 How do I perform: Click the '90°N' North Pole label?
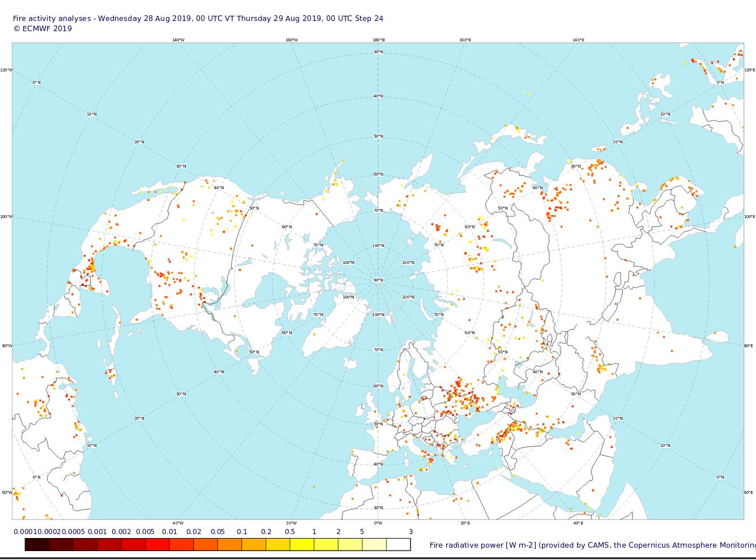[378, 280]
